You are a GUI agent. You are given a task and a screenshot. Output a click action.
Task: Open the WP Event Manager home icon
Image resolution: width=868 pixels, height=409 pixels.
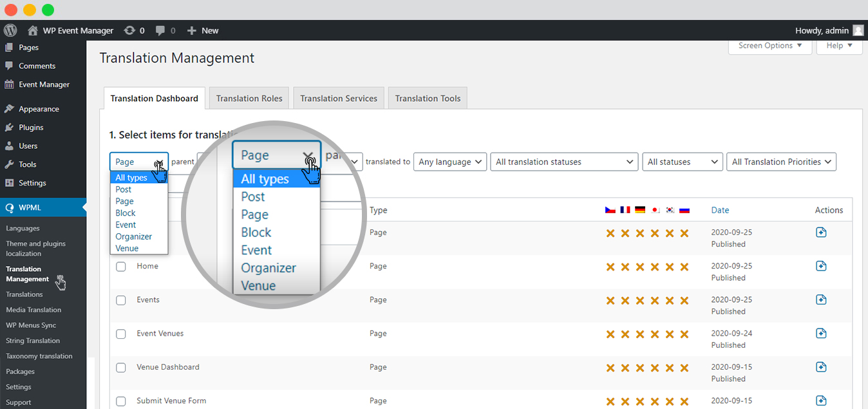[33, 30]
